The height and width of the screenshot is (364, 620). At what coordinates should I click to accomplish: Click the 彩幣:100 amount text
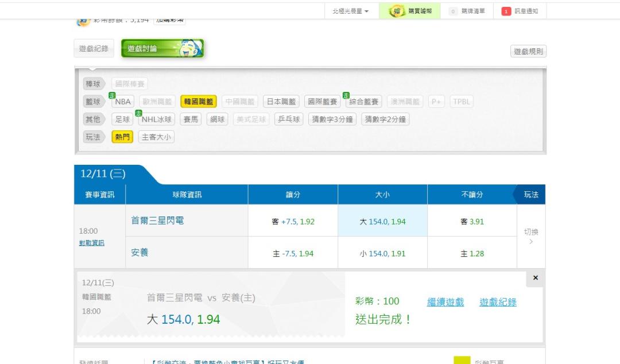(x=377, y=301)
